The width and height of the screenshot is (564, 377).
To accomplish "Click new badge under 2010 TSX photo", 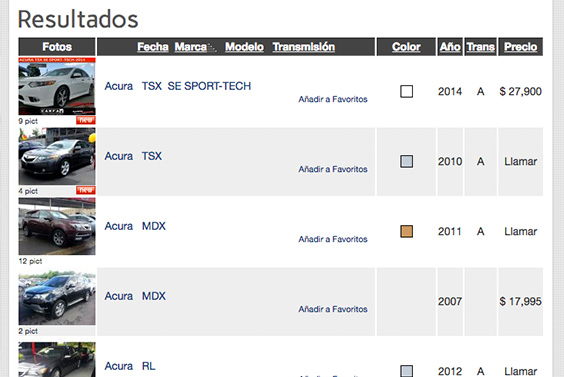I will click(x=86, y=190).
